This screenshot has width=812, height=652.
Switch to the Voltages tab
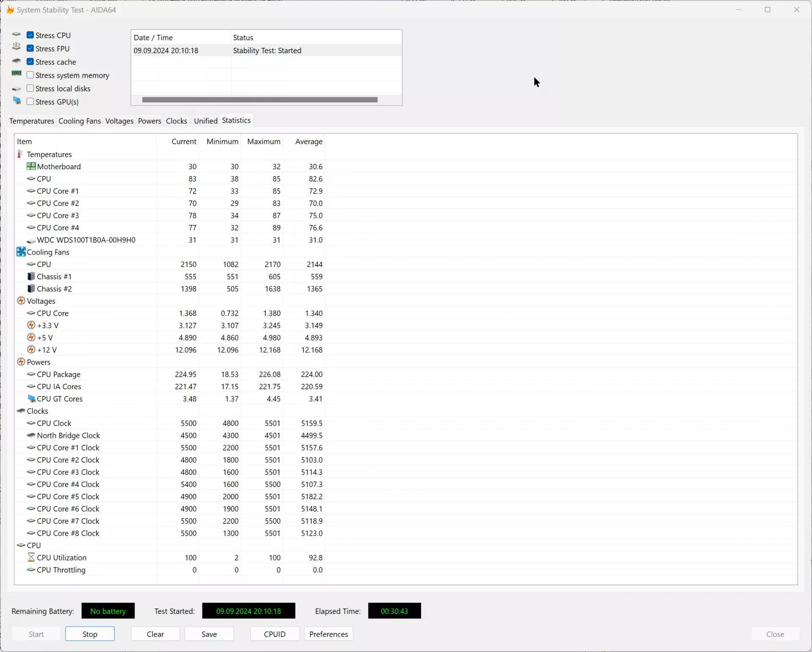pos(119,121)
